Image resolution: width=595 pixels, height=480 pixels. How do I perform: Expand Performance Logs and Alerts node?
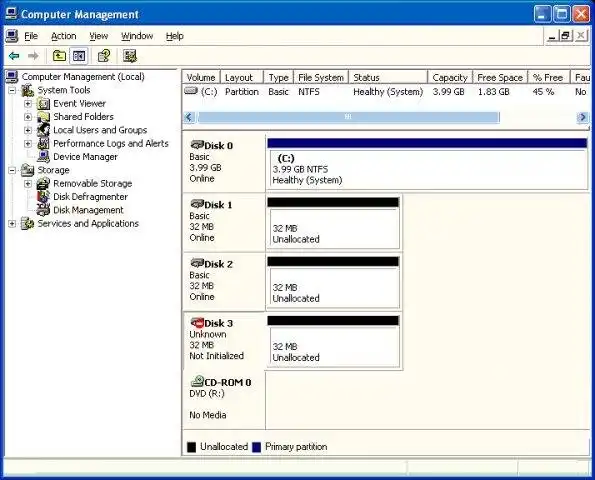[28, 143]
